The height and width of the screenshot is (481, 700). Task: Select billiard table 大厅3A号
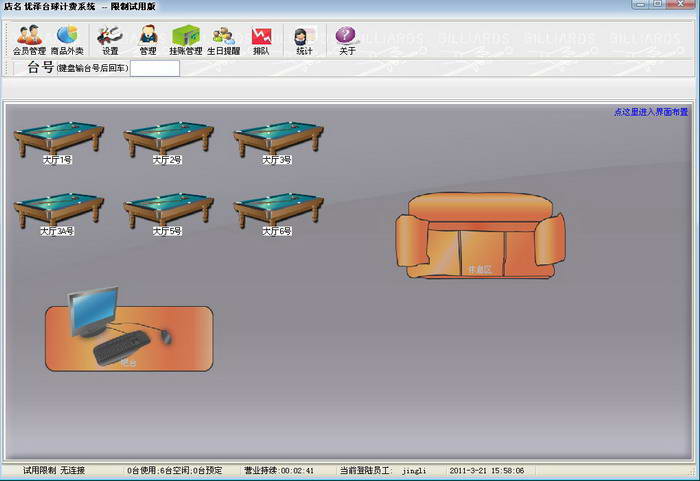click(58, 214)
